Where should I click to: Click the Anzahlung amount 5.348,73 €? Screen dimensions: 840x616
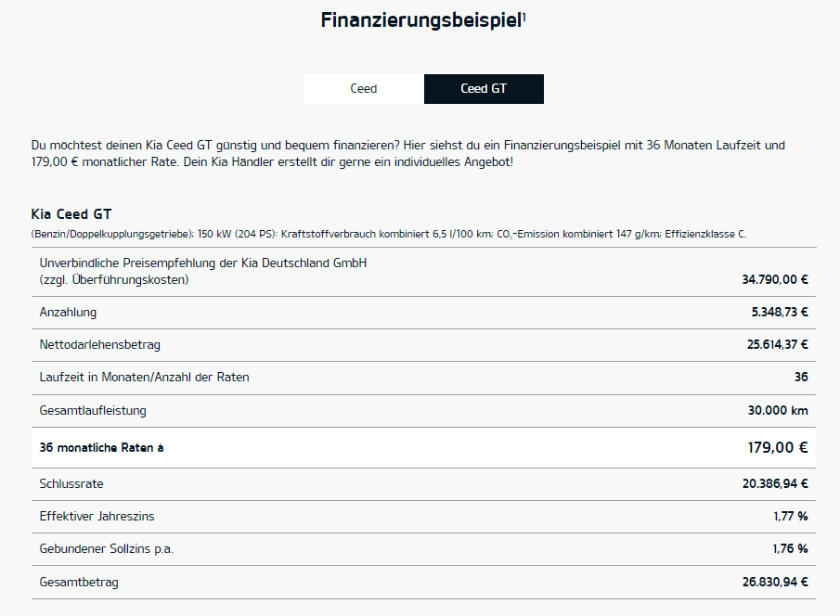780,313
